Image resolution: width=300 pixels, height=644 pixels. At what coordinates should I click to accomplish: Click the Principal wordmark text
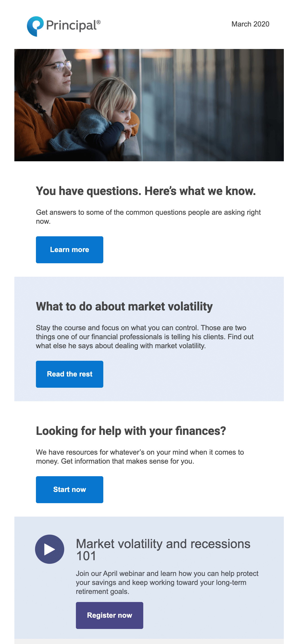tap(71, 26)
